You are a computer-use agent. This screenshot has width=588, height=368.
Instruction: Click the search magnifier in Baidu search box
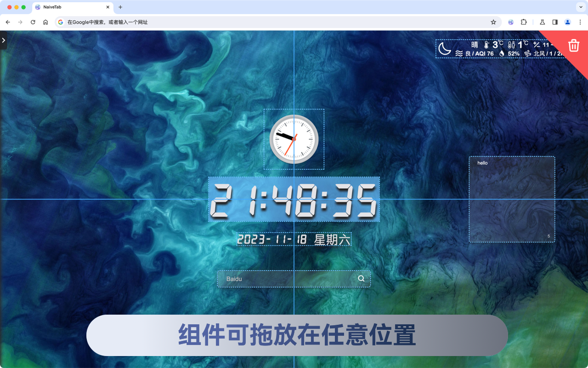361,278
